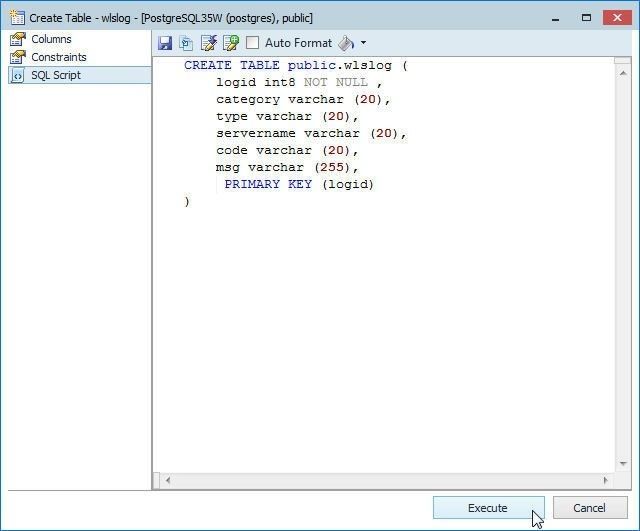Minimize the Create Table window

click(555, 18)
